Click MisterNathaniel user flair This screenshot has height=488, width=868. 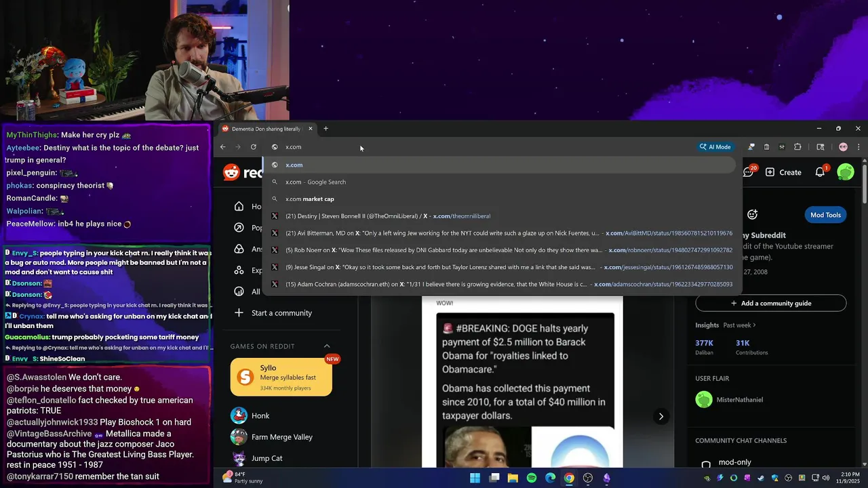730,400
